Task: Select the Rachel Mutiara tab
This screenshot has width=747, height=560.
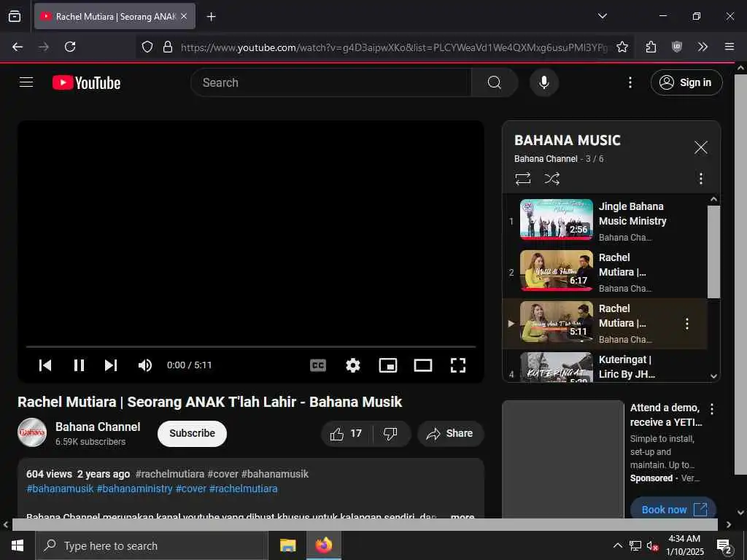Action: coord(115,16)
